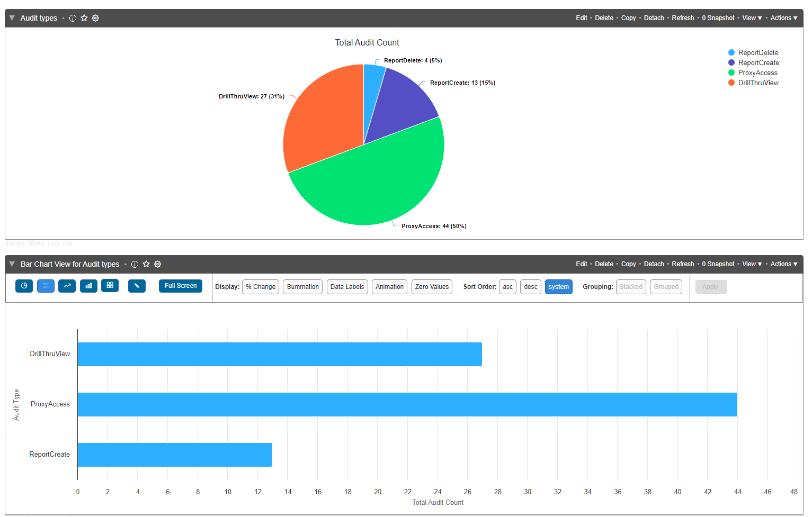
Task: Collapse the Audit types panel triangle
Action: pyautogui.click(x=12, y=18)
